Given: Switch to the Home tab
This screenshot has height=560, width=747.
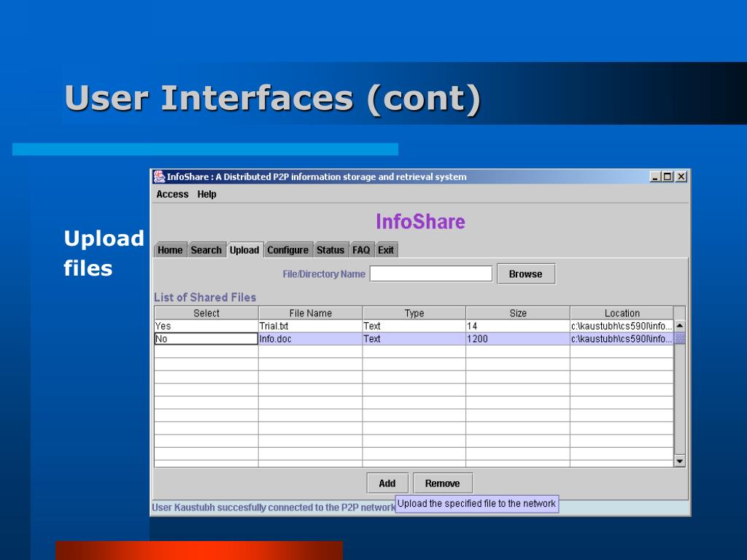Looking at the screenshot, I should pos(170,250).
